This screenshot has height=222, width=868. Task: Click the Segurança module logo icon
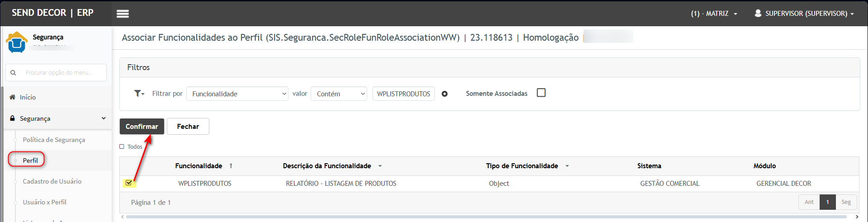coord(17,43)
